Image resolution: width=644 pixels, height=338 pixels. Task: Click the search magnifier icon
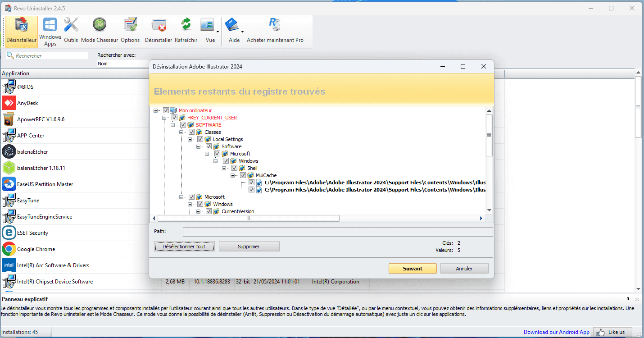pos(10,55)
